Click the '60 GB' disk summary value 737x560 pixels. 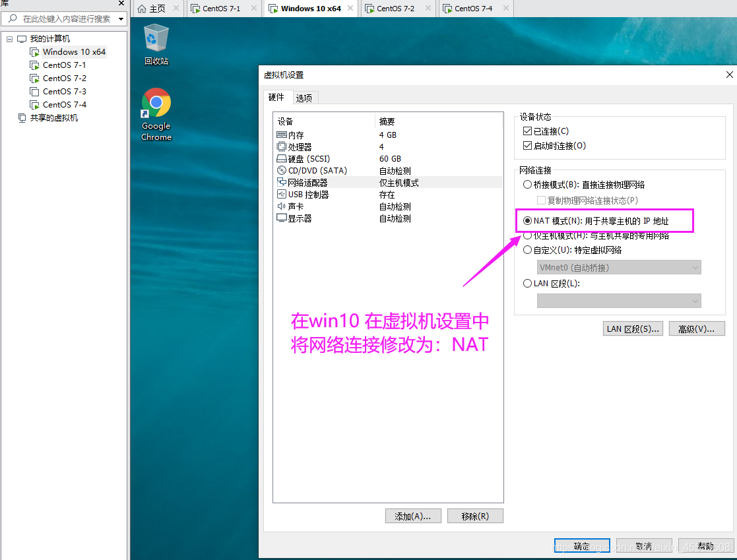pos(390,159)
